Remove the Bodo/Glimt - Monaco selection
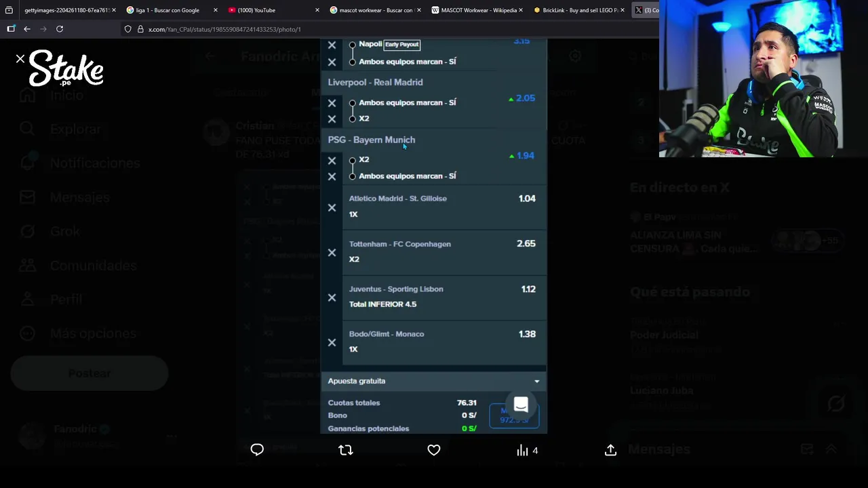Viewport: 868px width, 488px height. [x=332, y=342]
